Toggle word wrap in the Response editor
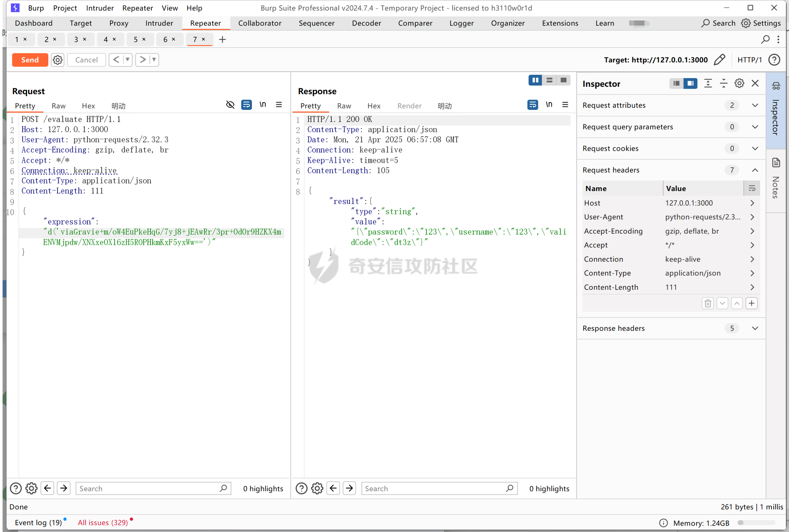This screenshot has width=789, height=532. 532,105
